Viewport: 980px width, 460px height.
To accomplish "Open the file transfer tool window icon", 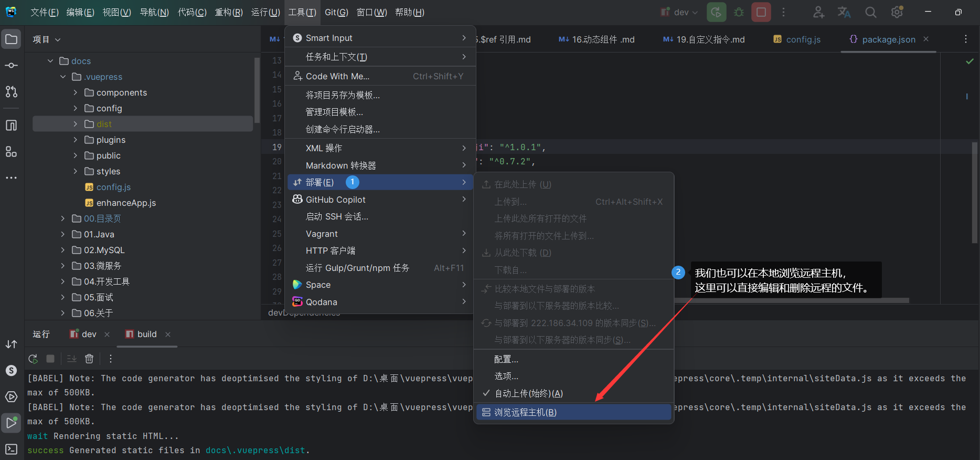I will tap(12, 344).
